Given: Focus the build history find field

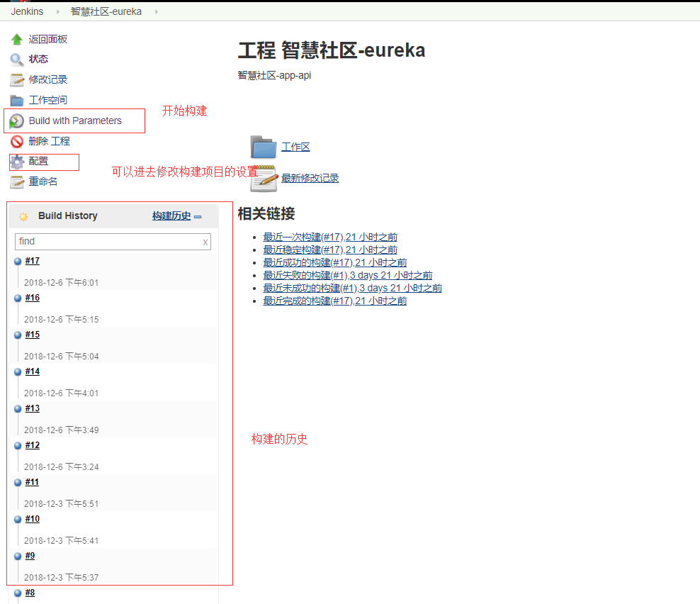Looking at the screenshot, I should [x=113, y=242].
